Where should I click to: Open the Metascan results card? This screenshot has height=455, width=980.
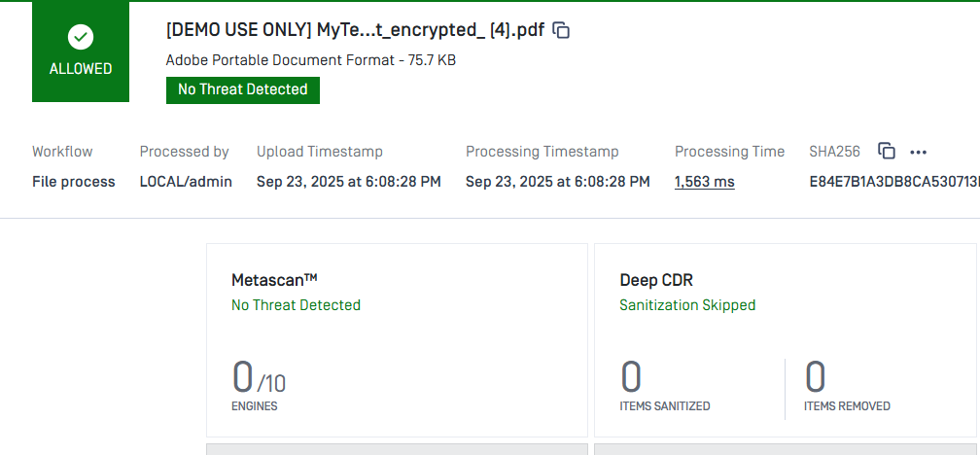click(397, 340)
